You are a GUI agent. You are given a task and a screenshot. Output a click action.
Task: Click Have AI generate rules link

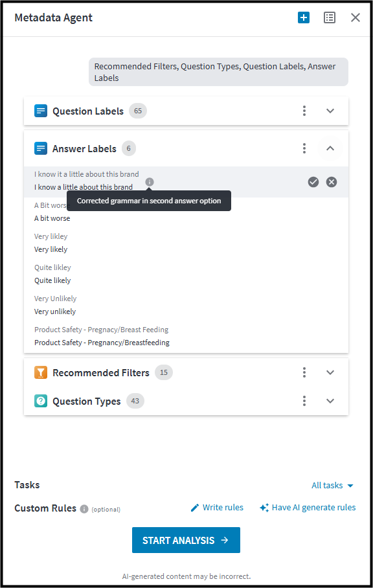coord(308,507)
